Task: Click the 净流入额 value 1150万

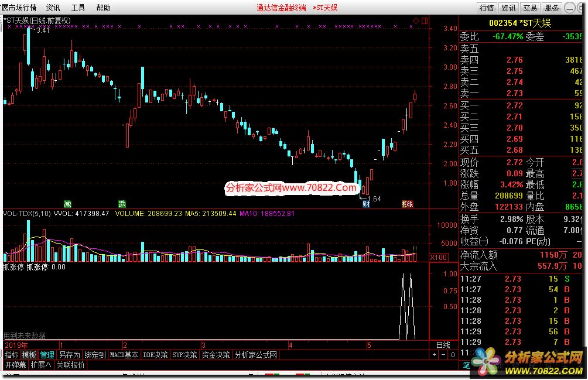Action: 553,255
